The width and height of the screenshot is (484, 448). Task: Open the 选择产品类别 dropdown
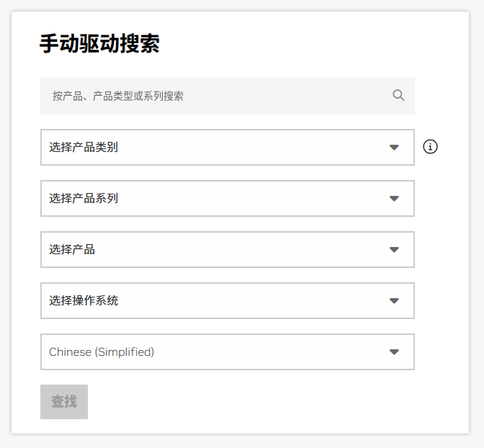point(227,147)
